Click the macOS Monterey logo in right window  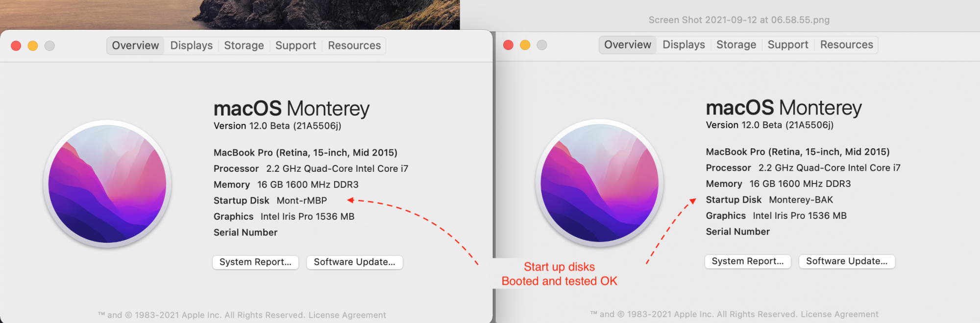[599, 183]
